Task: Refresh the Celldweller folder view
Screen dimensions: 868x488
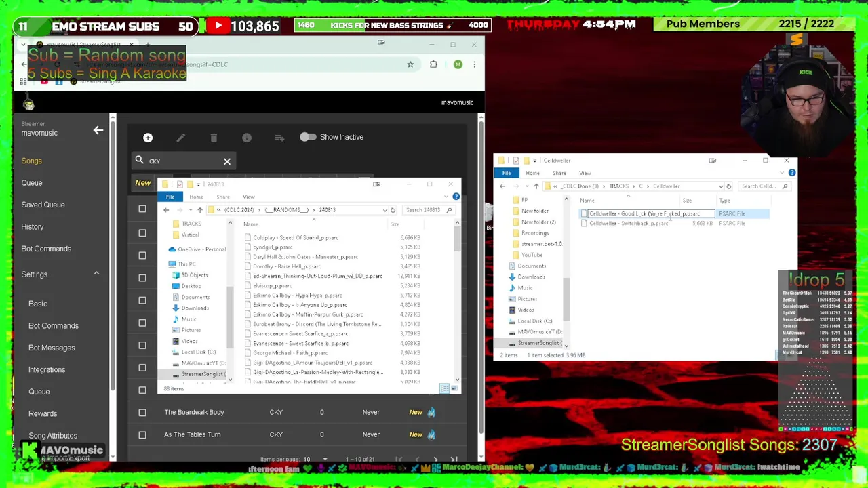Action: click(729, 186)
